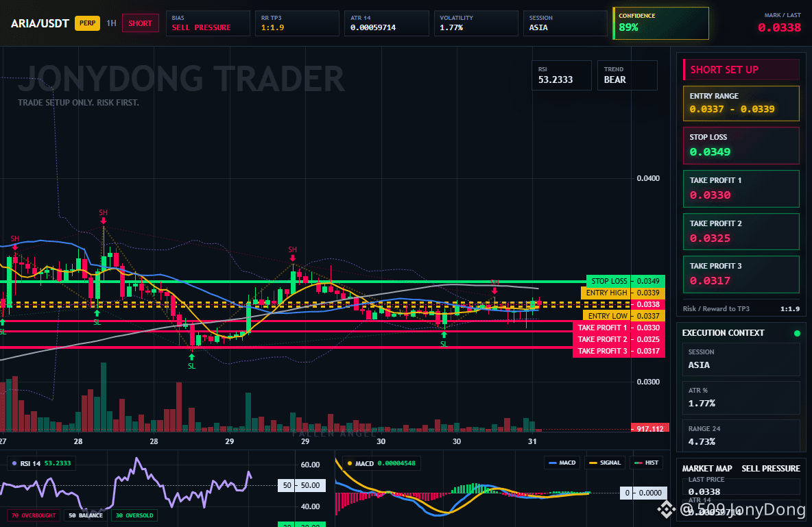Click the CONFIDENCE 89% panel

pyautogui.click(x=661, y=23)
